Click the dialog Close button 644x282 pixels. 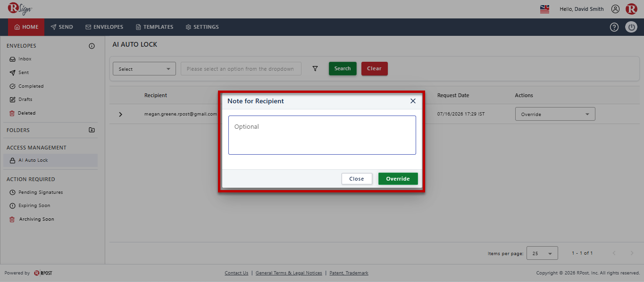[357, 179]
